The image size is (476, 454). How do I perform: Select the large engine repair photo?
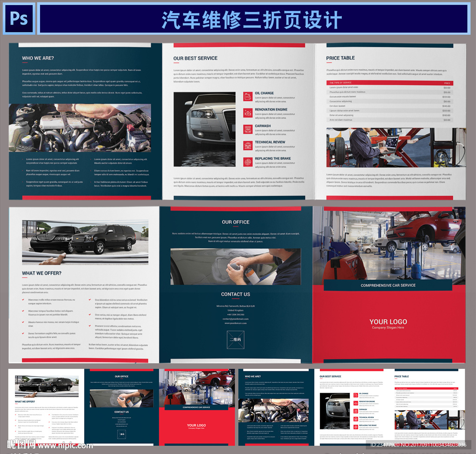(80, 128)
